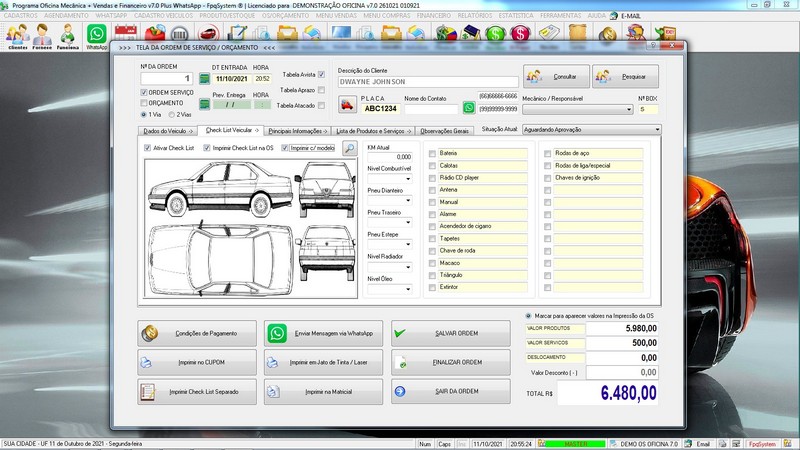Click the magnifier icon next to Imprimir c/ modelo
800x450 pixels.
point(349,148)
